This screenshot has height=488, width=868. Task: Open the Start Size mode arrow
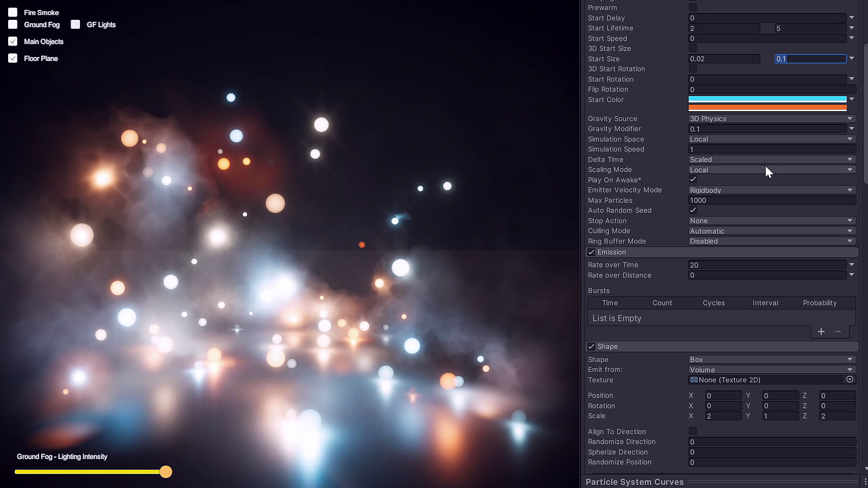pyautogui.click(x=852, y=58)
